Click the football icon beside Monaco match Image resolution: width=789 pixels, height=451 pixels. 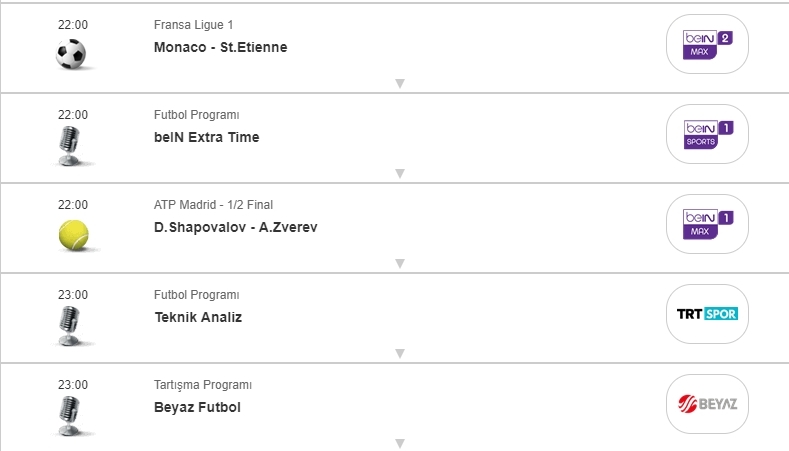pyautogui.click(x=71, y=54)
